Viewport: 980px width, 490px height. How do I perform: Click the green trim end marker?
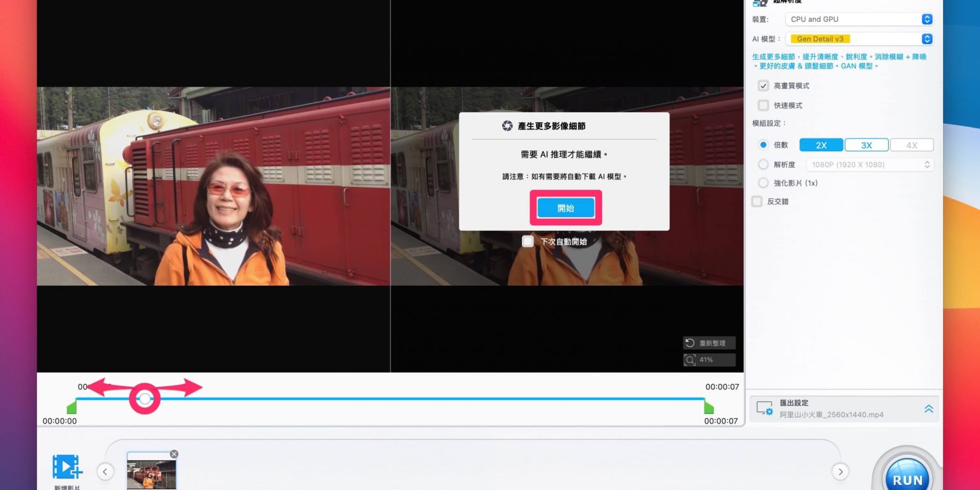click(708, 408)
